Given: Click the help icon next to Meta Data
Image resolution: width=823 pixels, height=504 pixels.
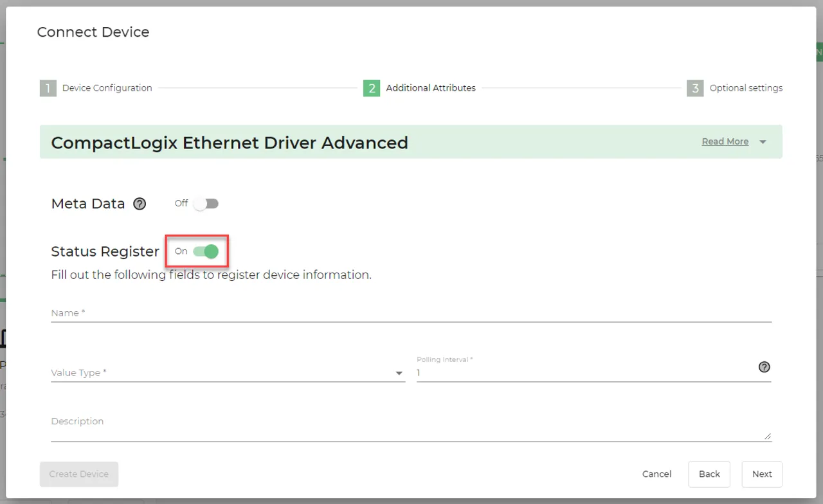Looking at the screenshot, I should tap(140, 204).
